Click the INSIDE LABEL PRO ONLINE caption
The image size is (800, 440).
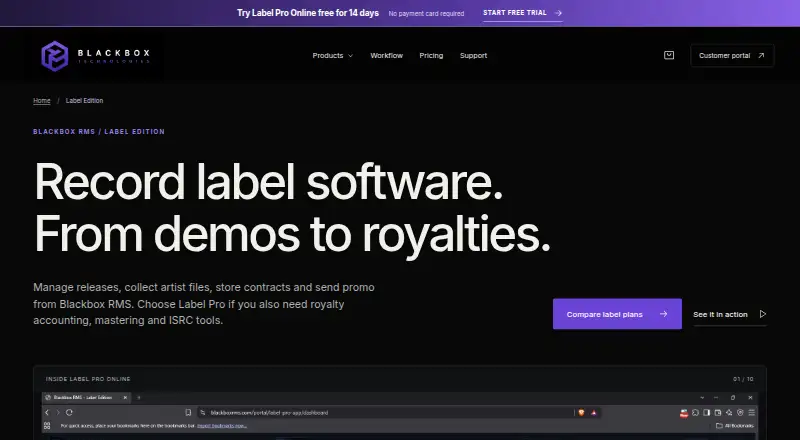pyautogui.click(x=88, y=379)
